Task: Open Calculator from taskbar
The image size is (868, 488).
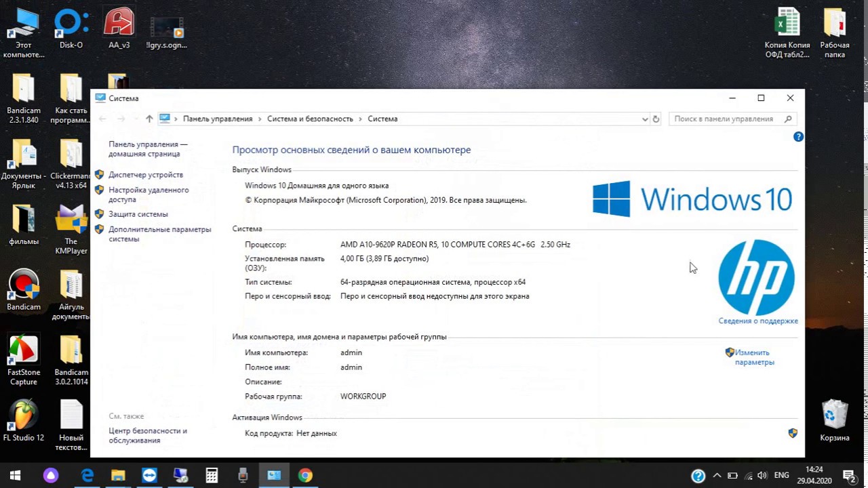Action: (x=212, y=475)
